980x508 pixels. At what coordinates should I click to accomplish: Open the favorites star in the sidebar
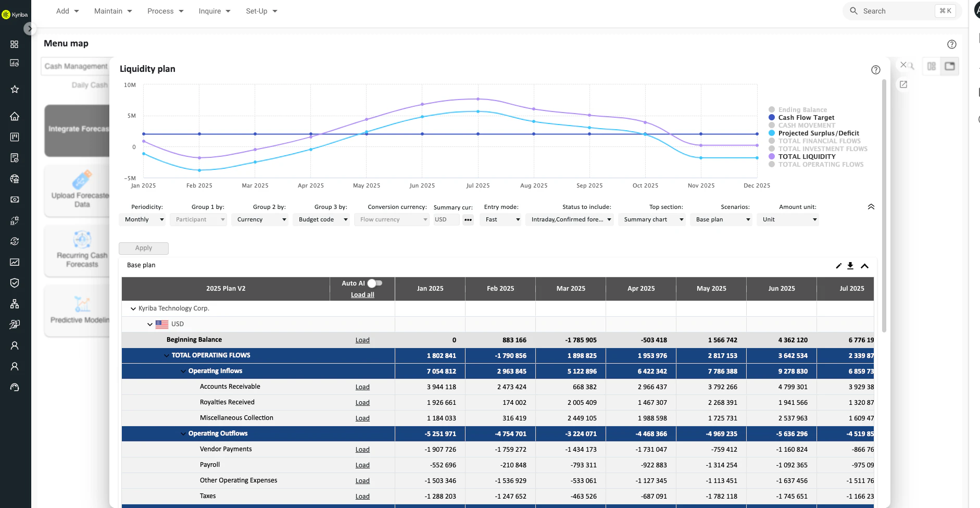coord(14,89)
